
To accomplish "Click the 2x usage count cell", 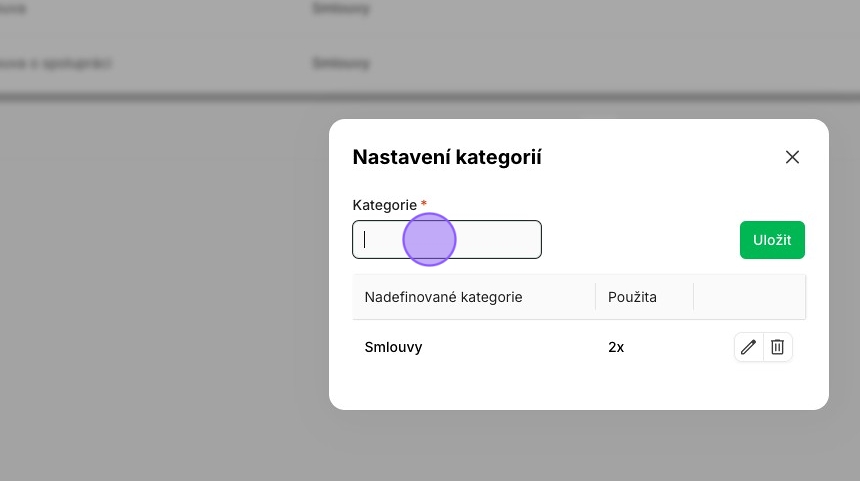I will tap(616, 347).
